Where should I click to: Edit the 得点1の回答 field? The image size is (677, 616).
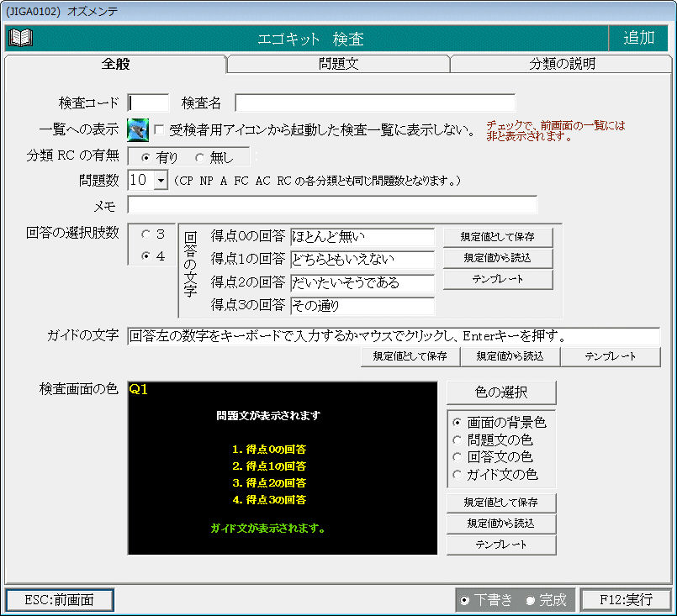click(362, 260)
